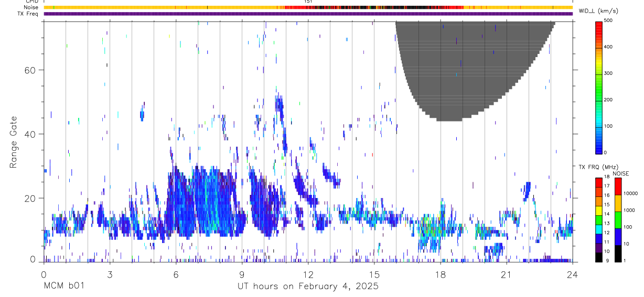
Task: Click the yellow segment of the NOISE colorbar
Action: (618, 202)
